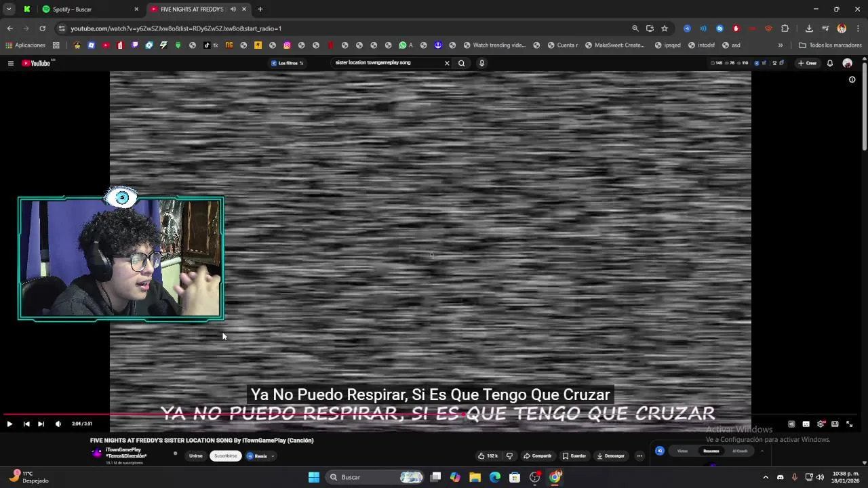Open the YouTube account avatar menu

847,63
